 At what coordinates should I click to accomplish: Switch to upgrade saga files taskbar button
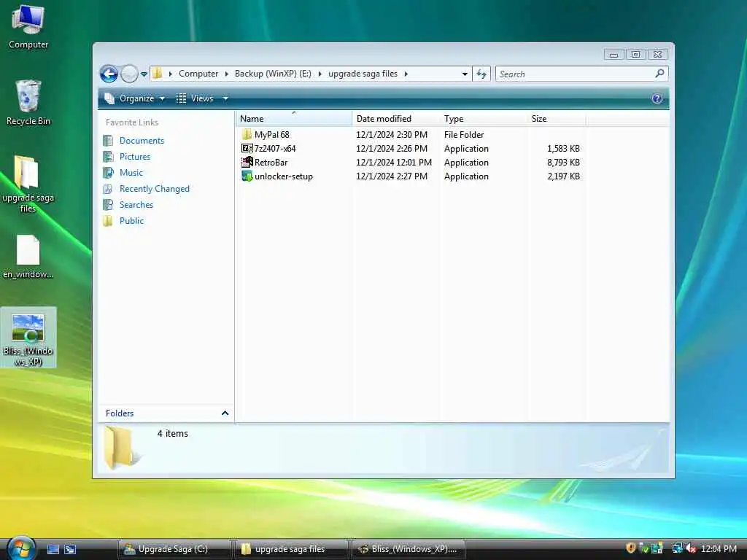tap(292, 549)
